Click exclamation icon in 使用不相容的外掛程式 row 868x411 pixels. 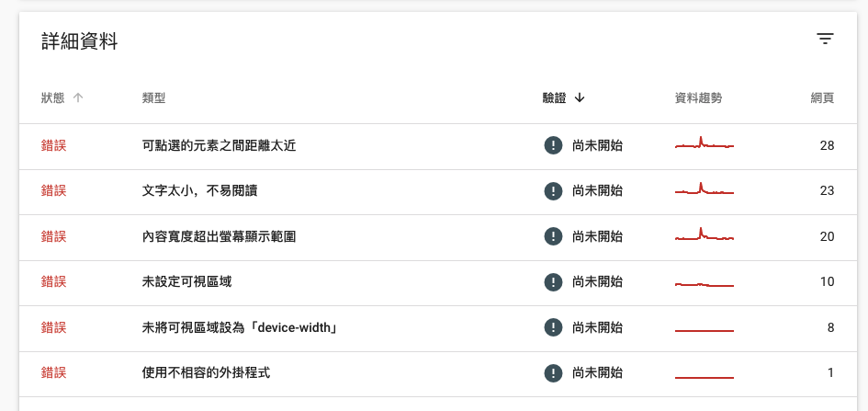tap(553, 372)
